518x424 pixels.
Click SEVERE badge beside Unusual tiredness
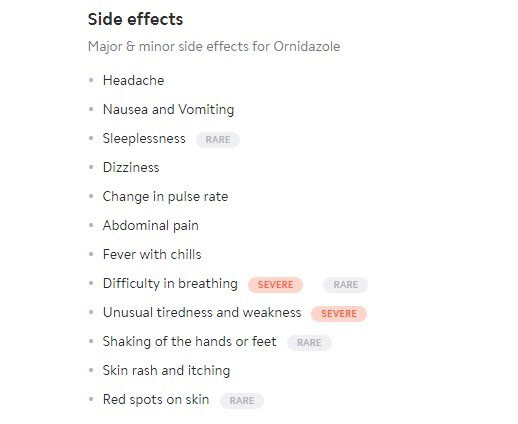point(339,314)
